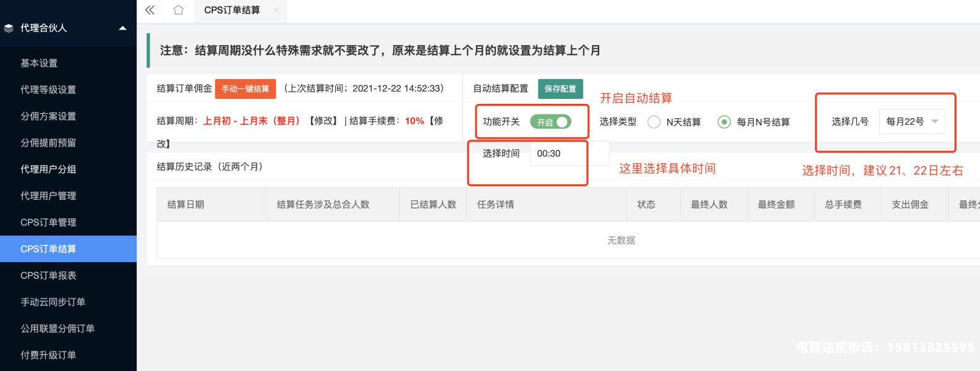Open the 每月22号 day dropdown
The height and width of the screenshot is (371, 980).
pyautogui.click(x=912, y=122)
